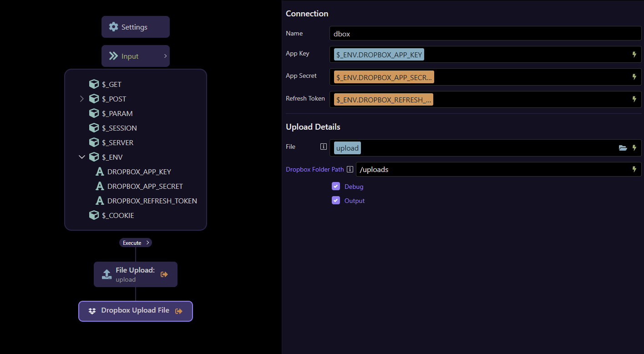Select DROPBOX_APP_SECRET variable in tree
This screenshot has height=354, width=644.
145,186
